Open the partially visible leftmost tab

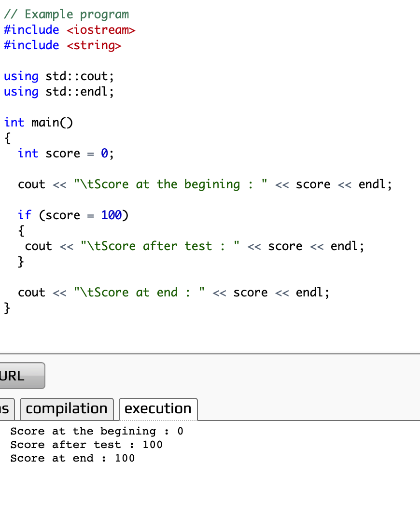5,408
